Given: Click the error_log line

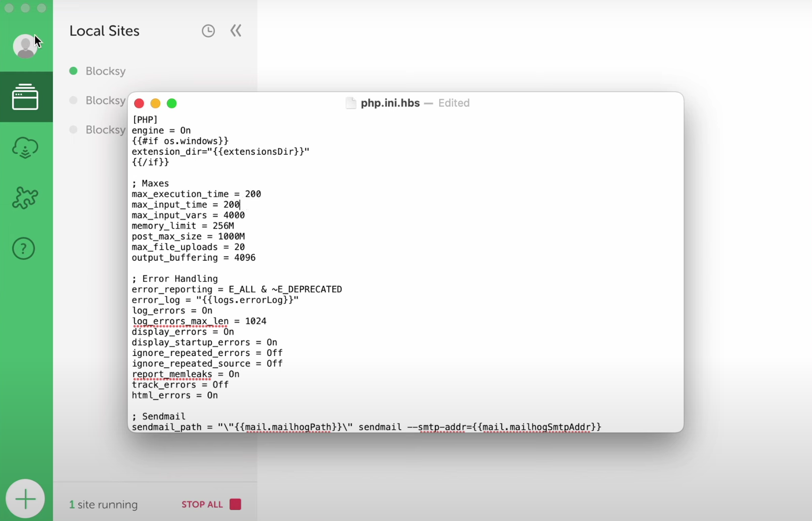Looking at the screenshot, I should pyautogui.click(x=215, y=300).
